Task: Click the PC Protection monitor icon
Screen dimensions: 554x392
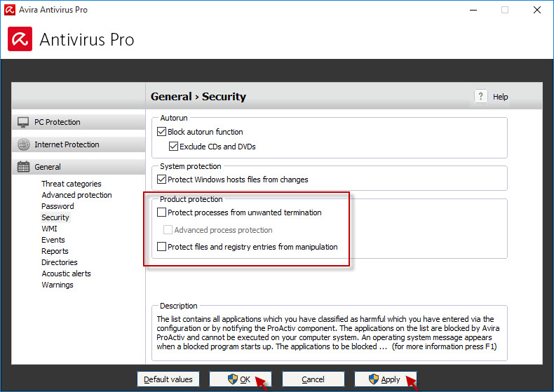Action: click(x=23, y=122)
